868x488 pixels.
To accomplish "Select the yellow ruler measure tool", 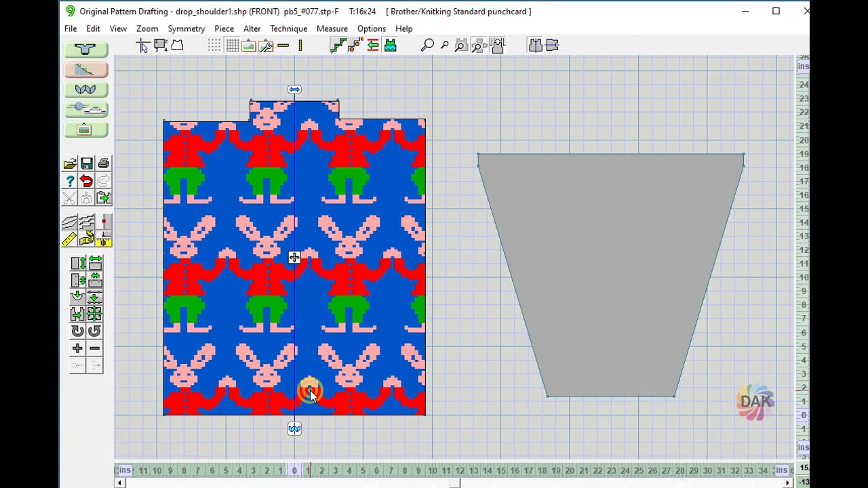I will click(x=69, y=239).
